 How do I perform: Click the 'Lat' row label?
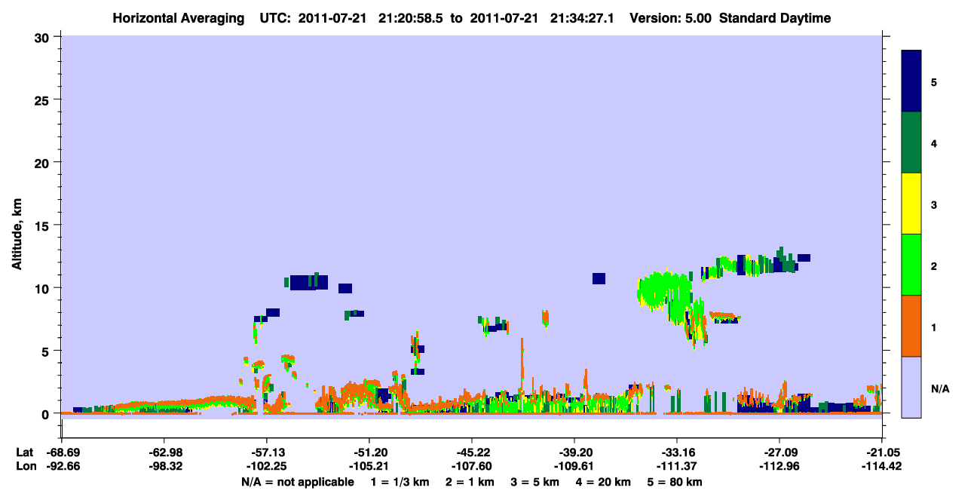(x=24, y=452)
